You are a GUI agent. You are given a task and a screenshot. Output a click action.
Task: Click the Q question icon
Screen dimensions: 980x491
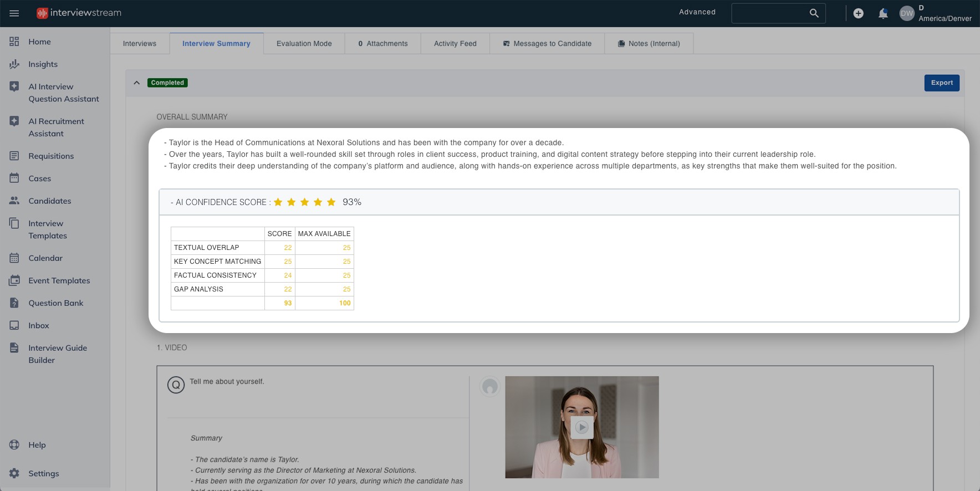[x=176, y=385]
